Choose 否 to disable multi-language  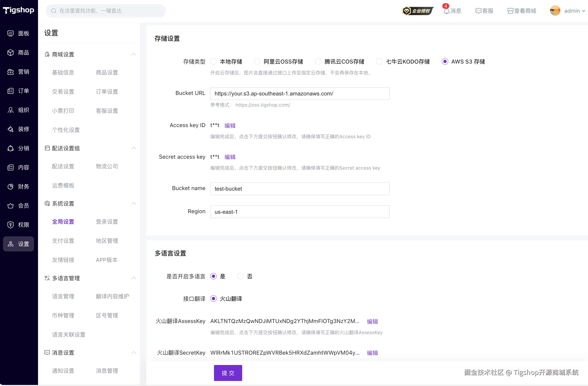tap(241, 276)
